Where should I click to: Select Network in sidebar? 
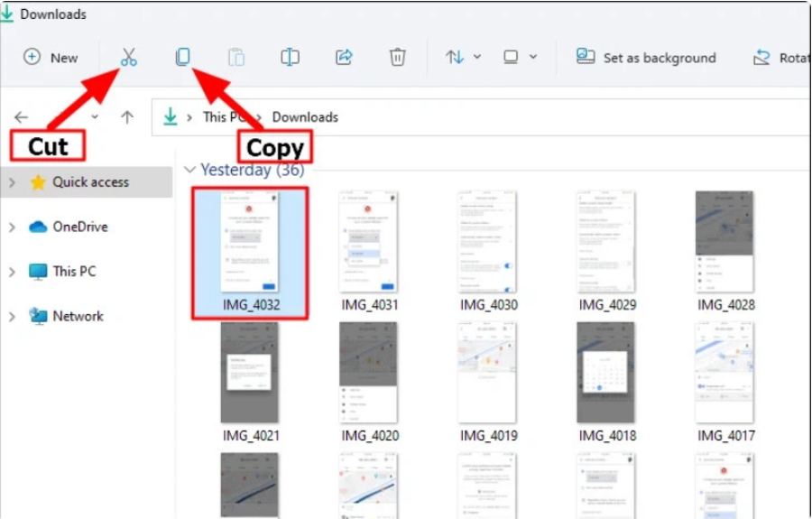coord(78,316)
